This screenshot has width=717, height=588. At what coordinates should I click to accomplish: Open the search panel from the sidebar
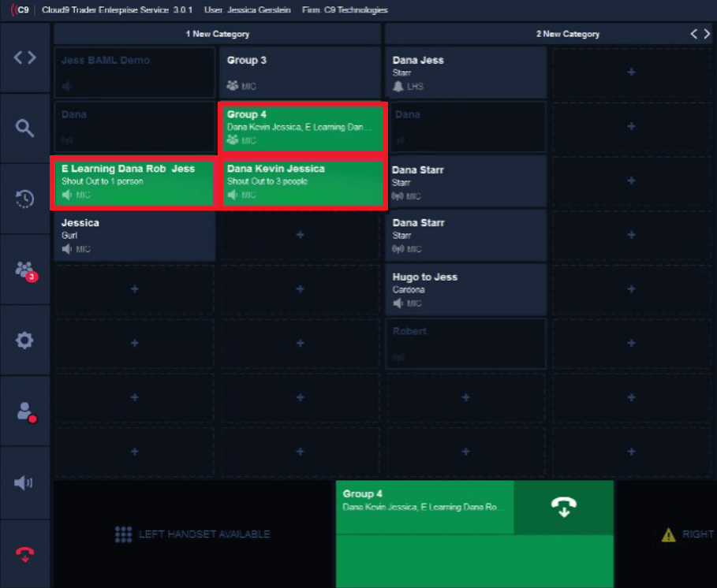24,126
